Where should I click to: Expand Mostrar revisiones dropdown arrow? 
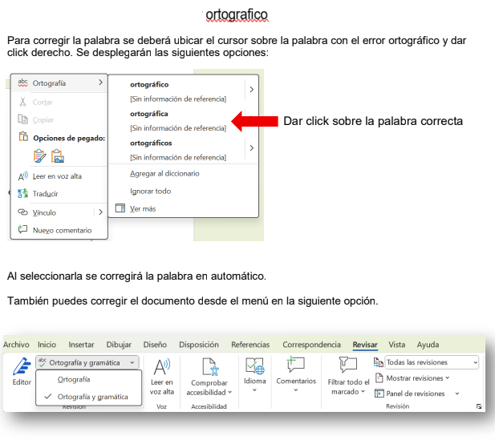[448, 377]
